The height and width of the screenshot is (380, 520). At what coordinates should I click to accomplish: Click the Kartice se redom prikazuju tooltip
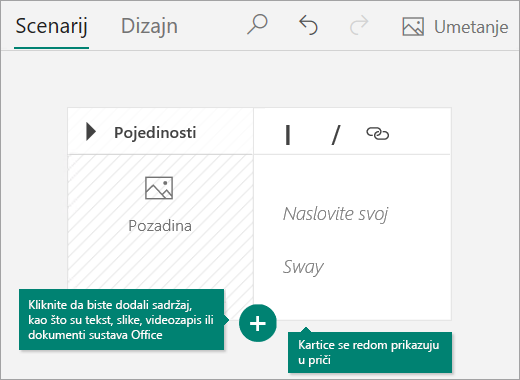coord(370,352)
